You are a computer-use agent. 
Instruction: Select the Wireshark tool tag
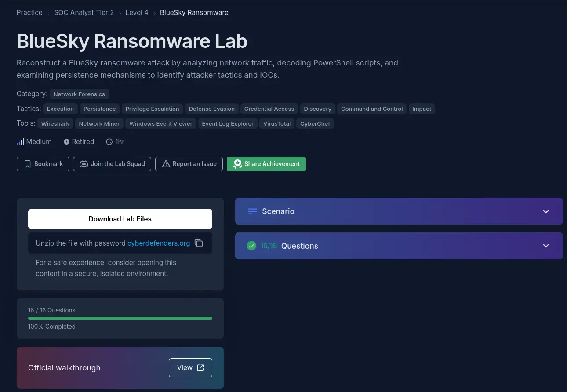pyautogui.click(x=55, y=123)
